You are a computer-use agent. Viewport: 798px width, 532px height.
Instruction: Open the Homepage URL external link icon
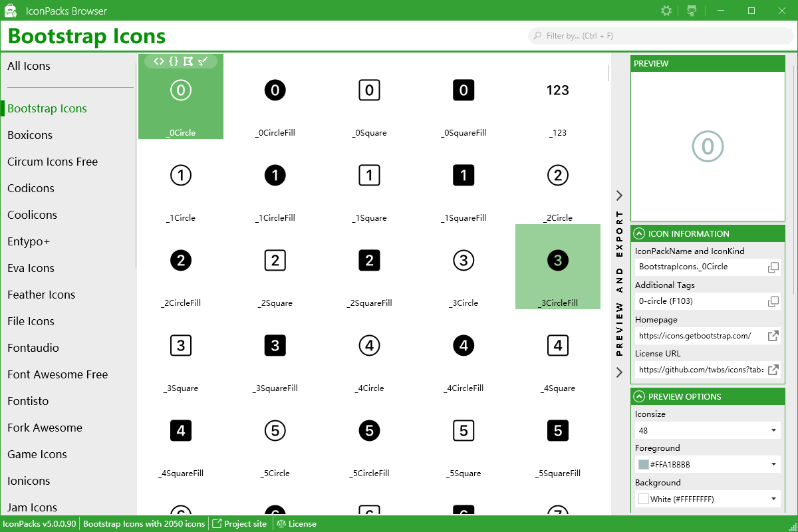tap(773, 336)
